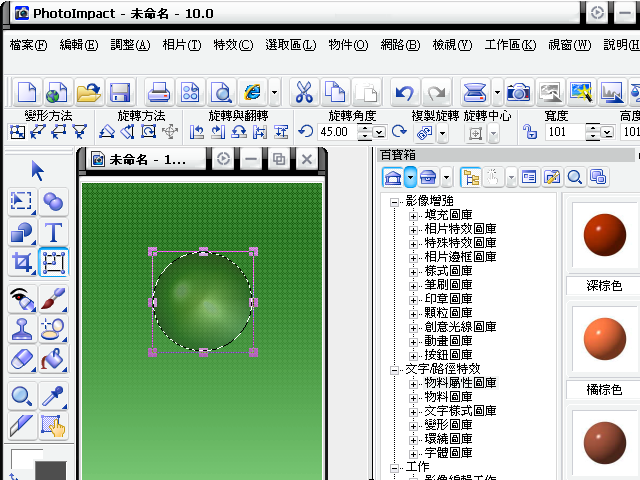This screenshot has width=640, height=480.
Task: Click the New web page icon
Action: point(58,92)
